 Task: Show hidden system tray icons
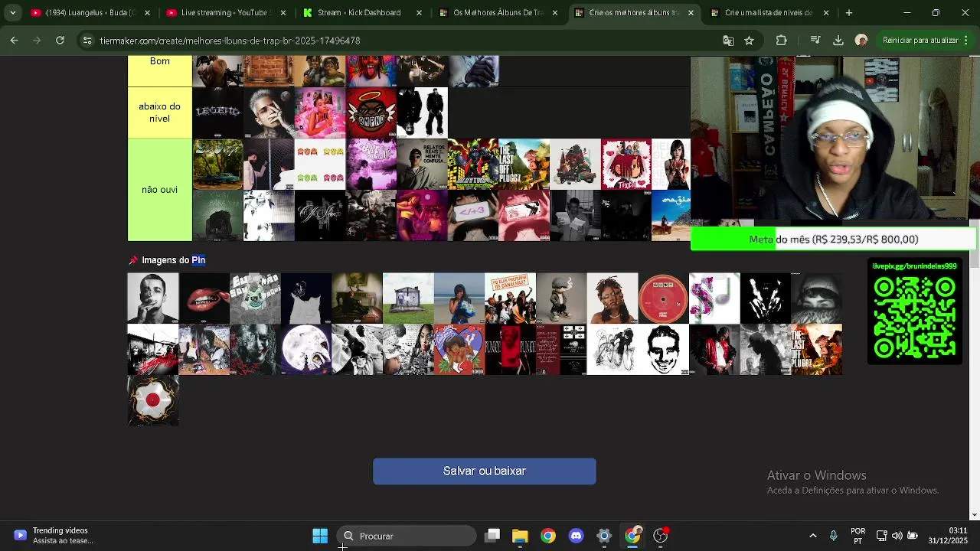tap(812, 536)
